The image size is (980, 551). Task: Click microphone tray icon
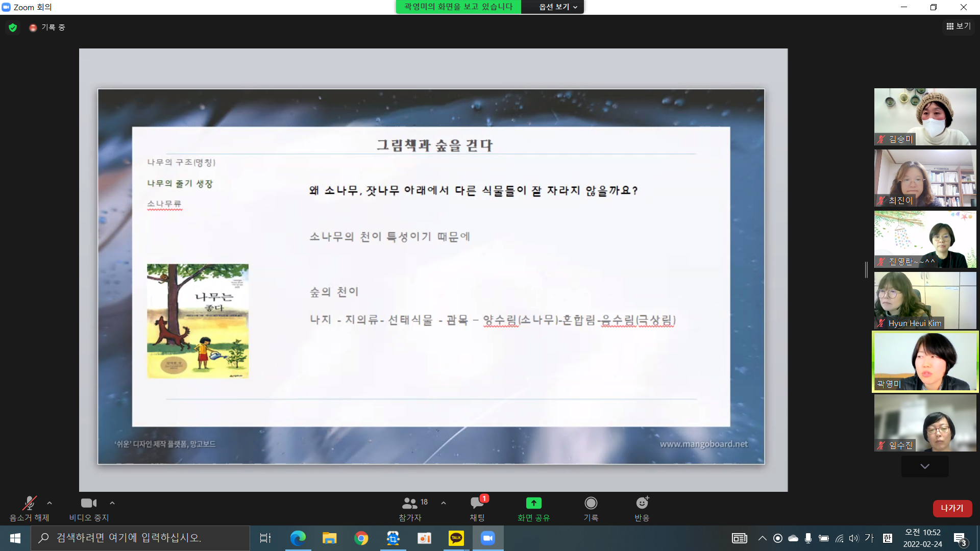[808, 538]
